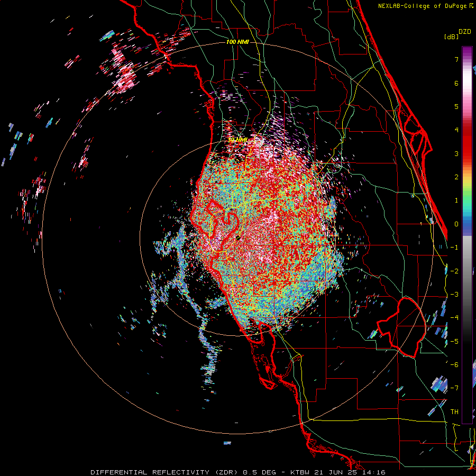Click the -5 value on color scale
Viewport: 476px width, 476px height.
(454, 342)
